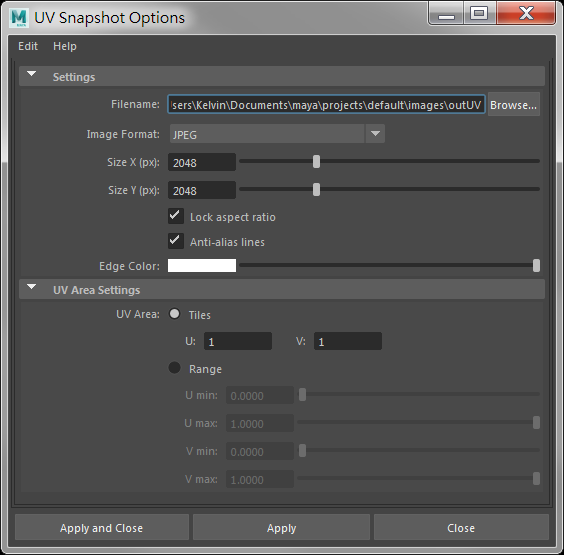This screenshot has width=564, height=555.
Task: Click the Size Y value field
Action: 202,190
